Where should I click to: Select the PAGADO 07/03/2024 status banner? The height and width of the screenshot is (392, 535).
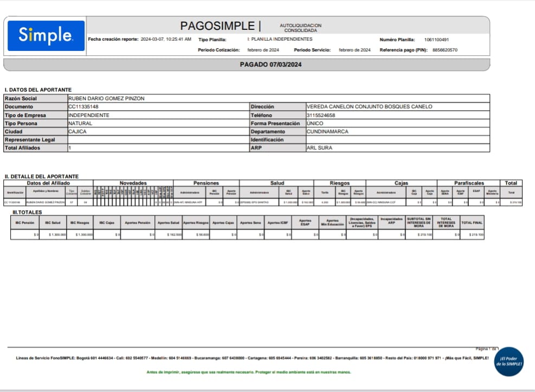(x=270, y=64)
